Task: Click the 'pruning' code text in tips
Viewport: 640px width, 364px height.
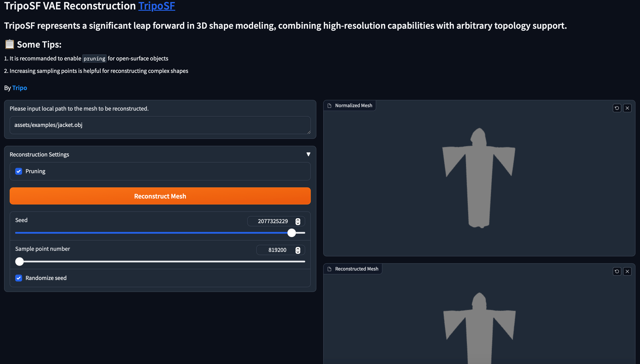Action: click(94, 59)
